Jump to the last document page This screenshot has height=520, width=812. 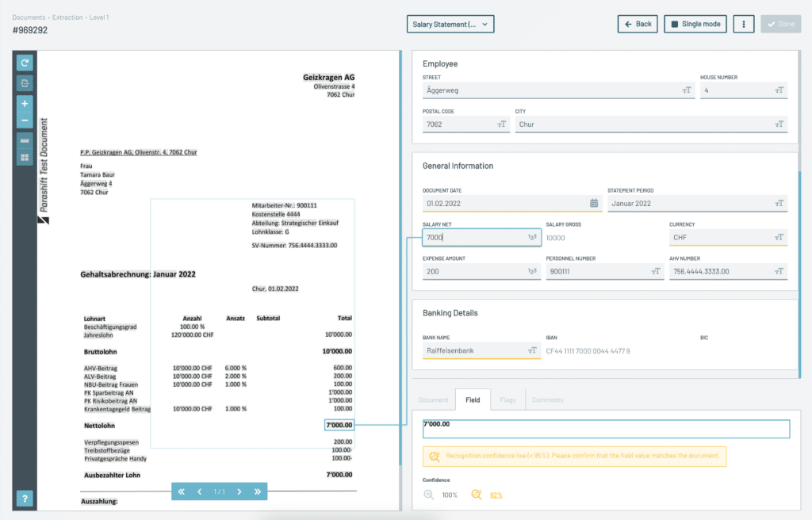pos(257,491)
